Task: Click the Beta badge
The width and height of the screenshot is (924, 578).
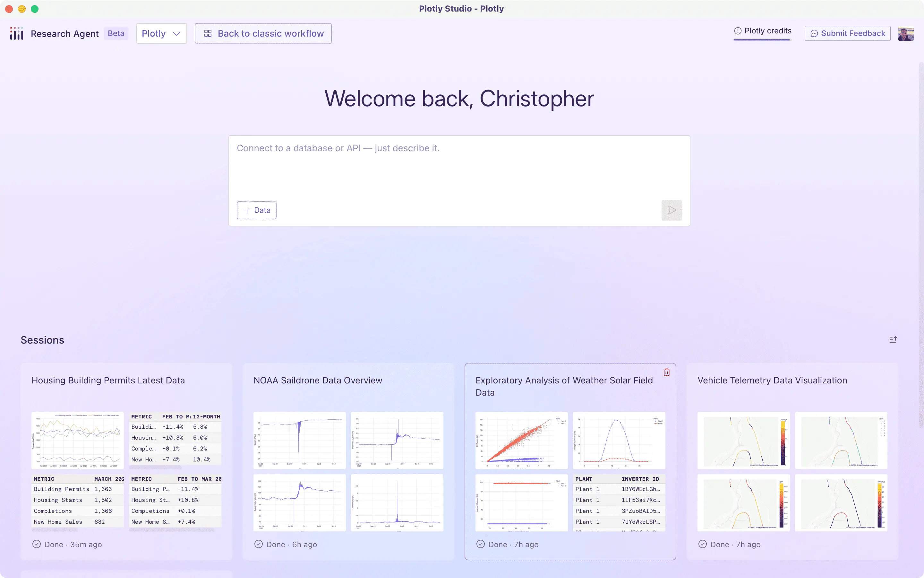Action: click(x=116, y=34)
